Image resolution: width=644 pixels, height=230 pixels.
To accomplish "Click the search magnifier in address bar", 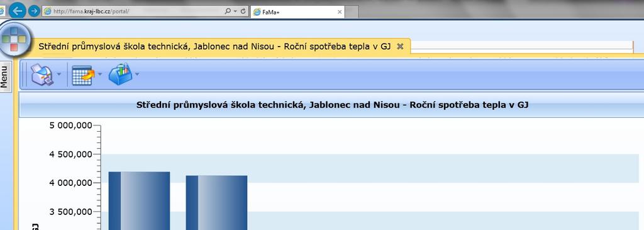I will pyautogui.click(x=228, y=11).
